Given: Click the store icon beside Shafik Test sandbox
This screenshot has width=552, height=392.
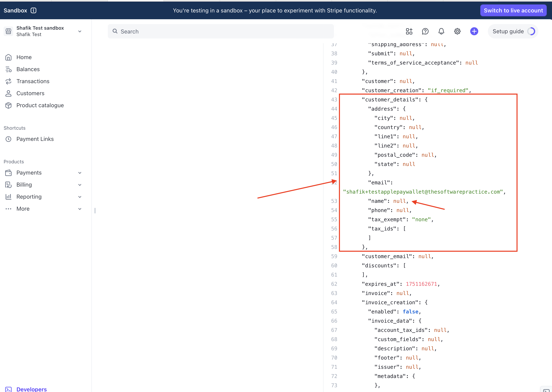Looking at the screenshot, I should coord(8,31).
